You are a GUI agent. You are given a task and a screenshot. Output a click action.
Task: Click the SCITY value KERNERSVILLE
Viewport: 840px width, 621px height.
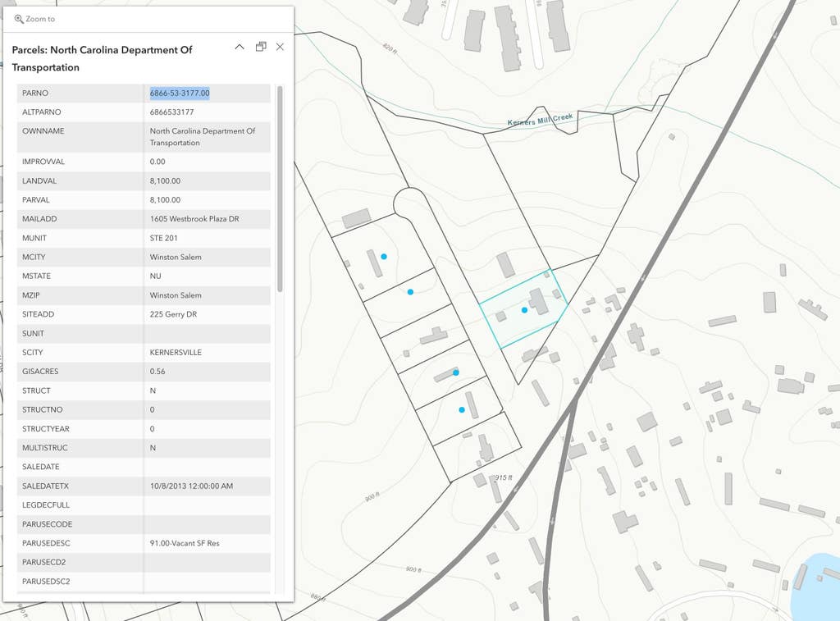pos(176,353)
